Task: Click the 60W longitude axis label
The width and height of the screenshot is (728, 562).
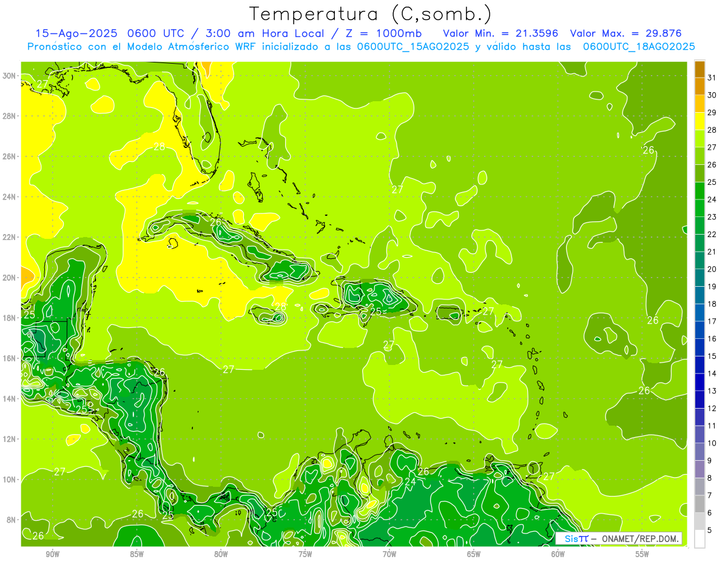Action: pos(558,554)
